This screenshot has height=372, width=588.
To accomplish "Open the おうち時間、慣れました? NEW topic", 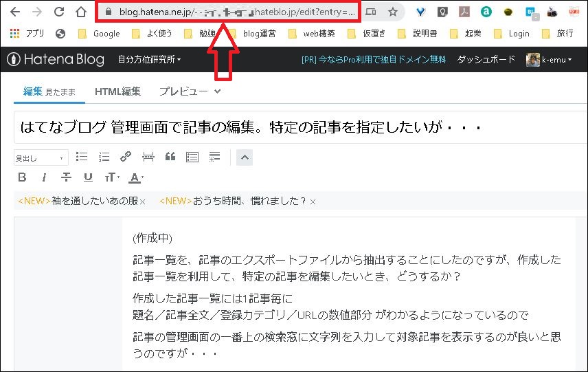I will click(x=233, y=201).
